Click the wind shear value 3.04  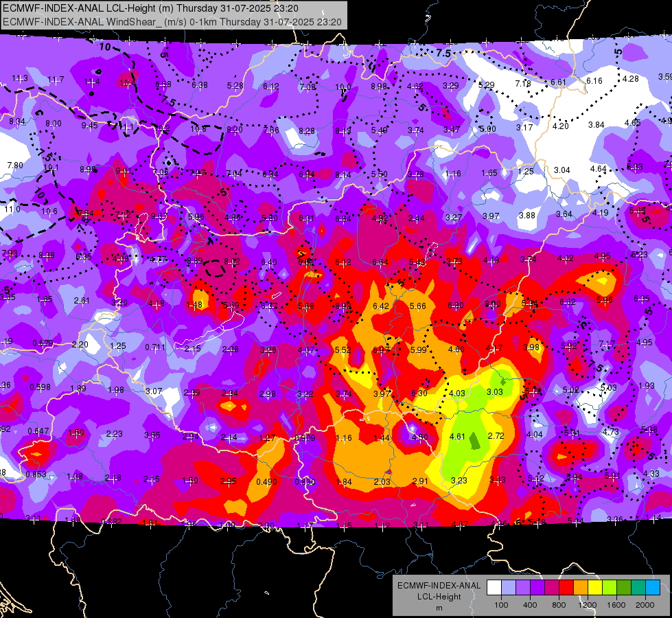562,170
